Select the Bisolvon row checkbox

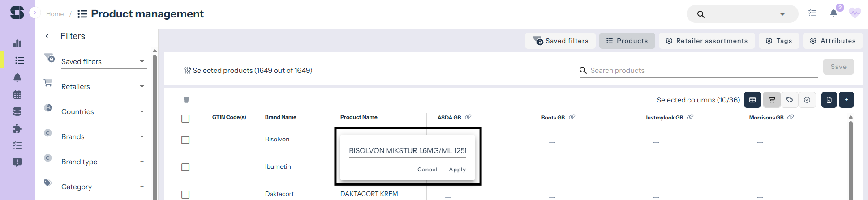coord(185,140)
